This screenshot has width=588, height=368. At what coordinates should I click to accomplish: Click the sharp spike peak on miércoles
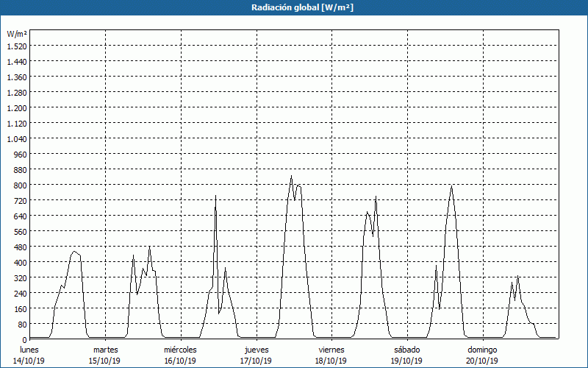point(215,196)
